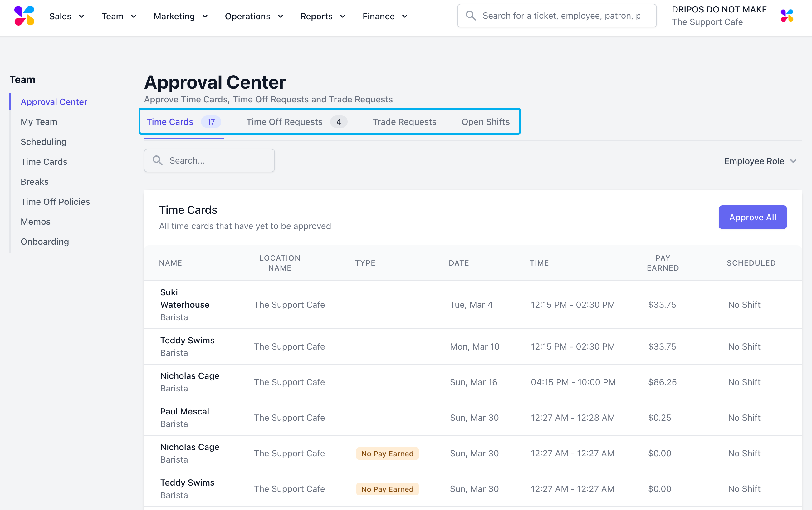Click the magnifier icon in the global search

point(470,16)
